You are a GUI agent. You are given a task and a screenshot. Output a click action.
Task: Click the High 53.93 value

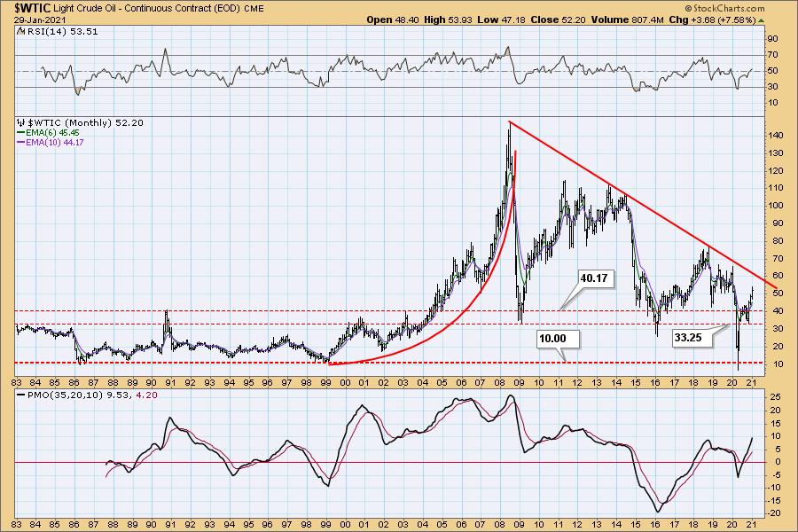click(448, 20)
